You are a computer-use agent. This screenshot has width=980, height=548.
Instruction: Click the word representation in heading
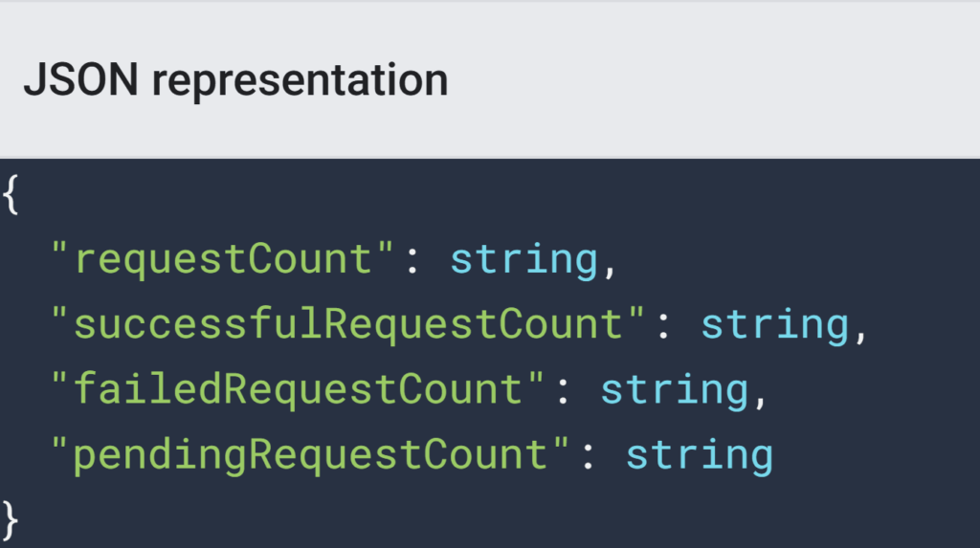click(x=301, y=81)
